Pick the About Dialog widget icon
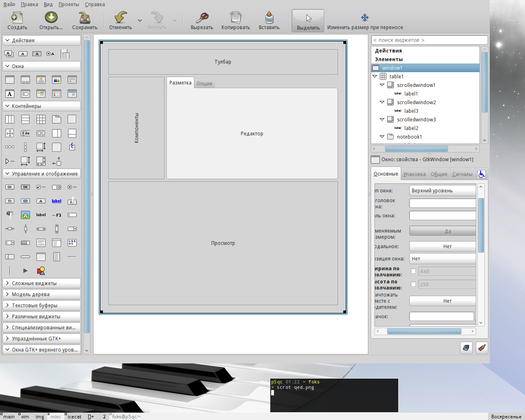This screenshot has width=525, height=420. [41, 80]
